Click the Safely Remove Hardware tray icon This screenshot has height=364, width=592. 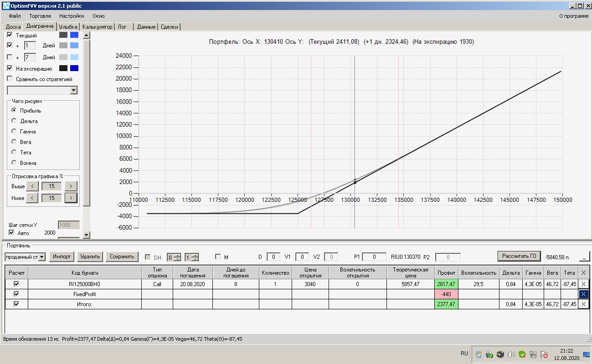pyautogui.click(x=489, y=354)
